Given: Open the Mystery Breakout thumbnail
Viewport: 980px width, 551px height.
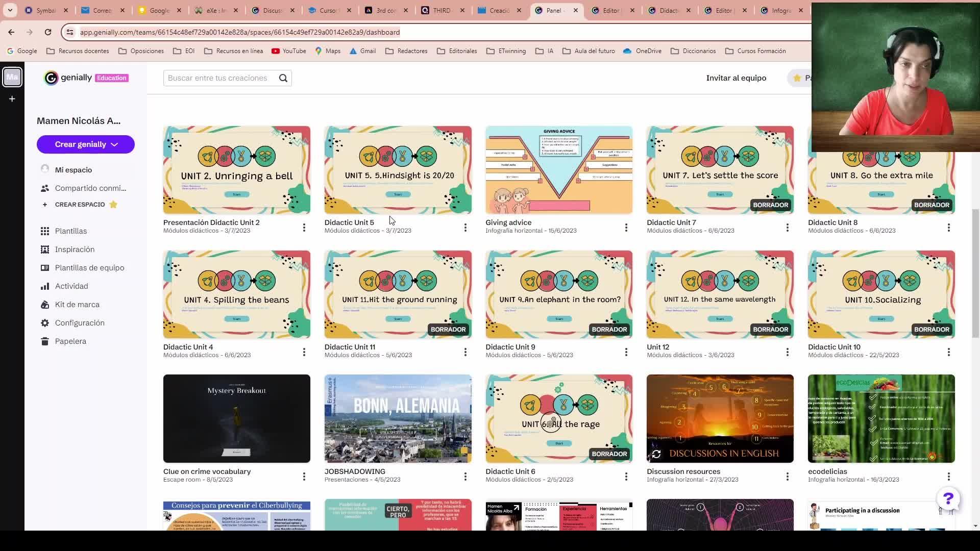Looking at the screenshot, I should [x=236, y=418].
